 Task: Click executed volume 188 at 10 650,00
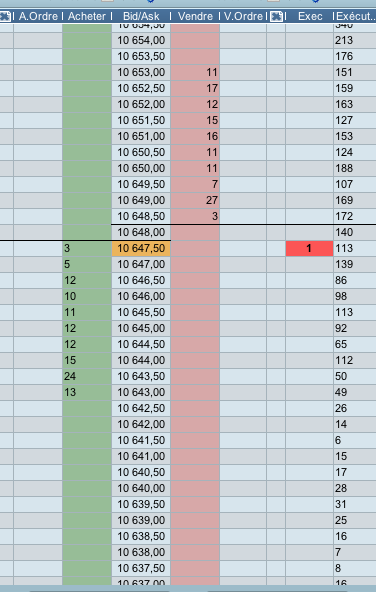click(355, 168)
